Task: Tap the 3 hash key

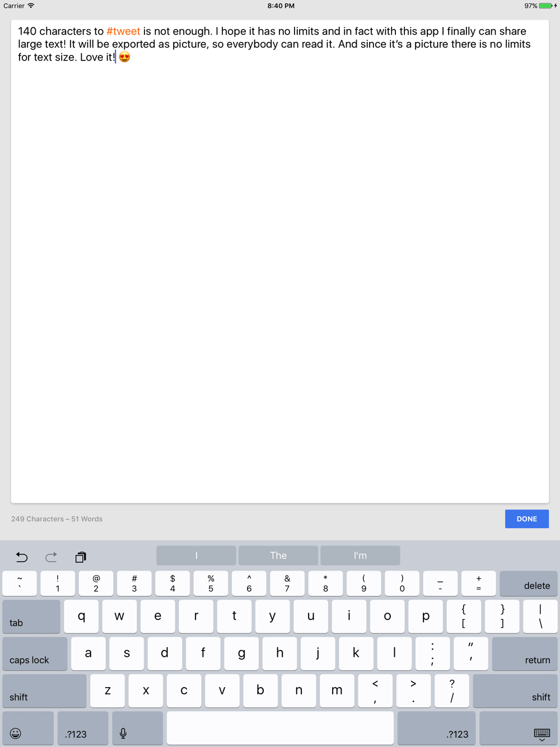Action: [x=134, y=583]
